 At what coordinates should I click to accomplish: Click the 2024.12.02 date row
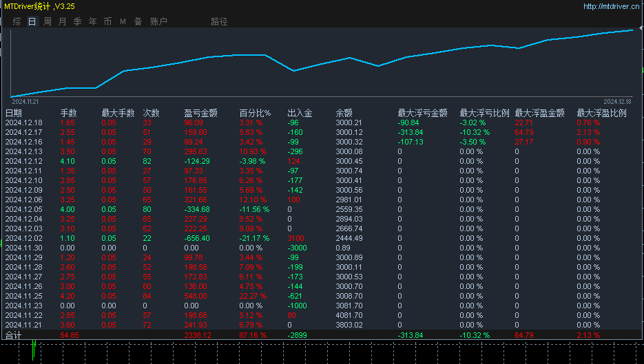24,238
